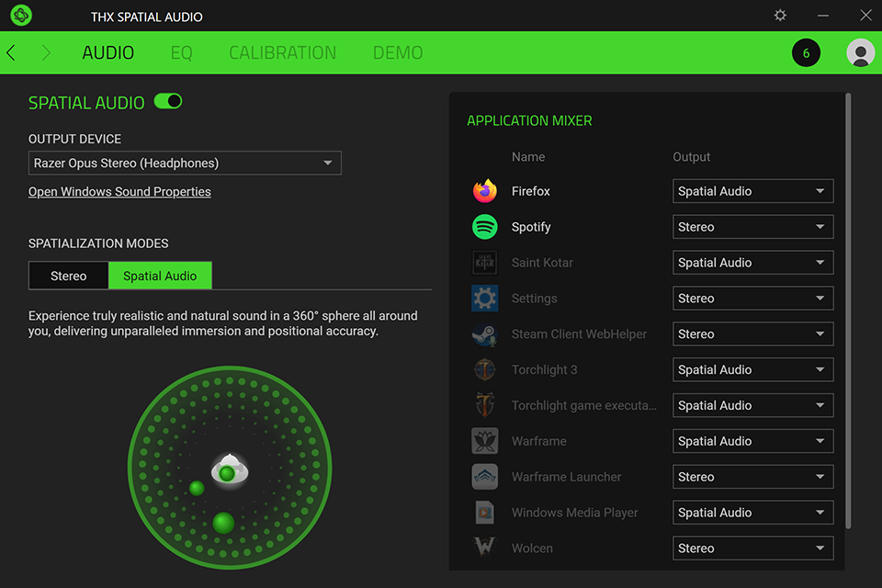Open the Warframe Launcher output dropdown

click(x=752, y=476)
